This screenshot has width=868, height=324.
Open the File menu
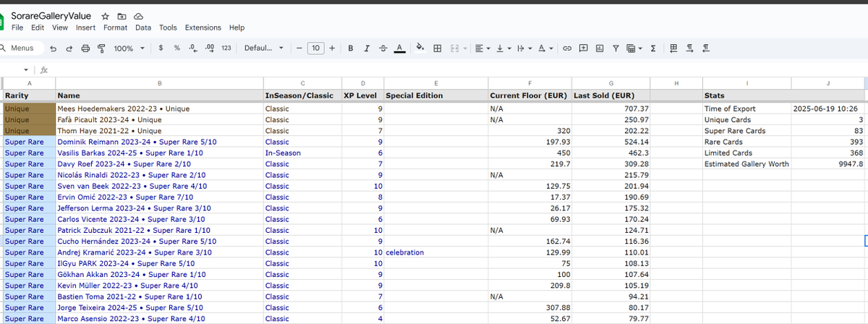click(17, 27)
